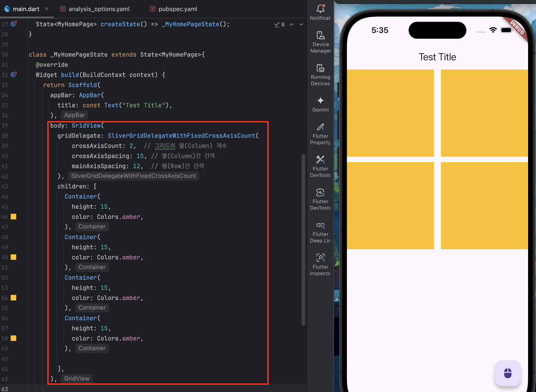536x392 pixels.
Task: Click the SliverGridDelegateWithFixedCrossAxisCount closing label hint
Action: [x=133, y=176]
